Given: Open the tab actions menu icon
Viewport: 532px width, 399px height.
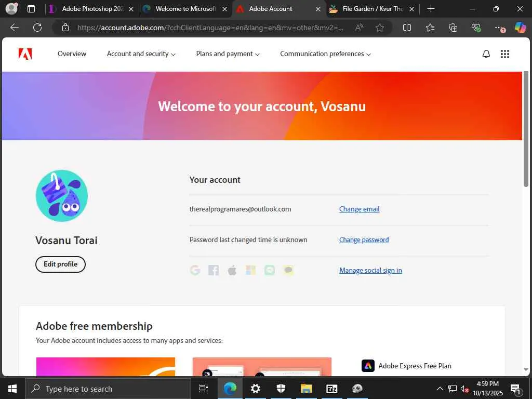Looking at the screenshot, I should tap(31, 9).
